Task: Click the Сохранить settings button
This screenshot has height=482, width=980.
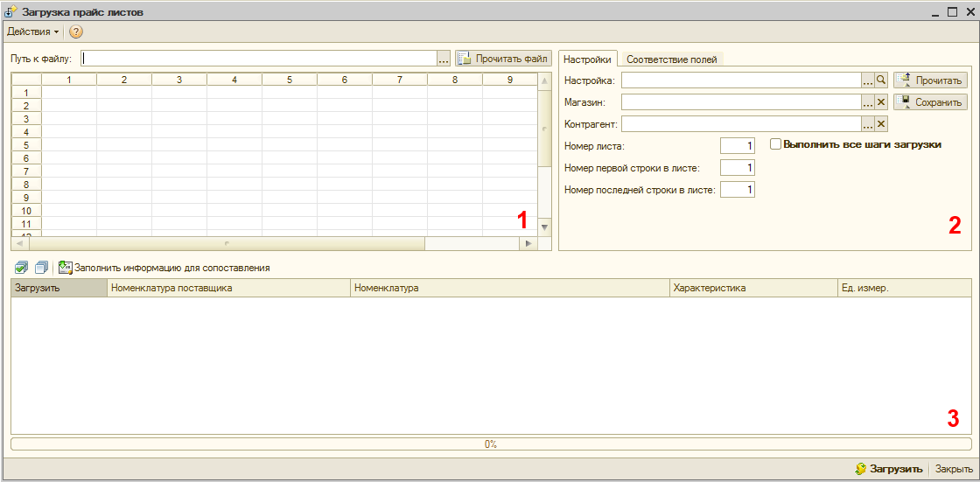Action: pos(930,102)
